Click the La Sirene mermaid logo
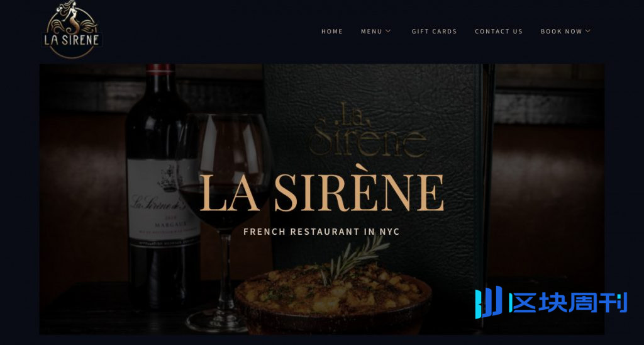This screenshot has height=345, width=644. [x=72, y=29]
